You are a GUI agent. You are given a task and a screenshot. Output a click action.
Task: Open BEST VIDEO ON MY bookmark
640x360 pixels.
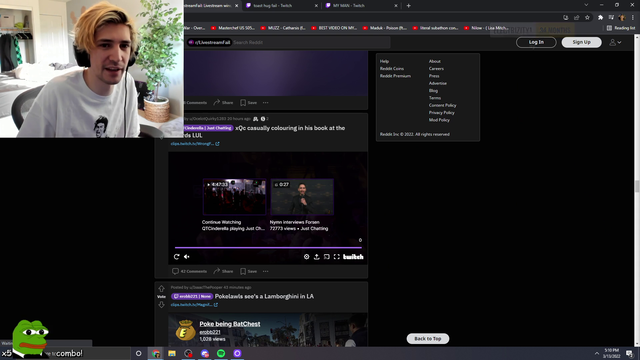(x=334, y=28)
